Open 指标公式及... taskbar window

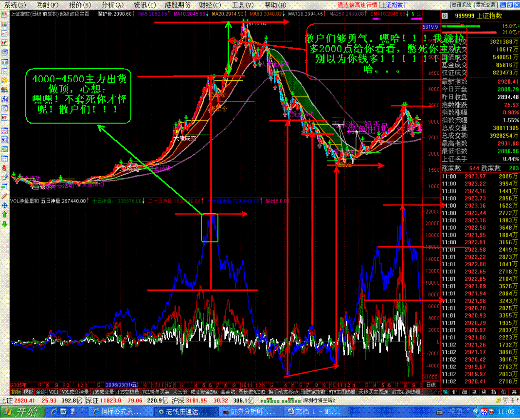tap(122, 412)
